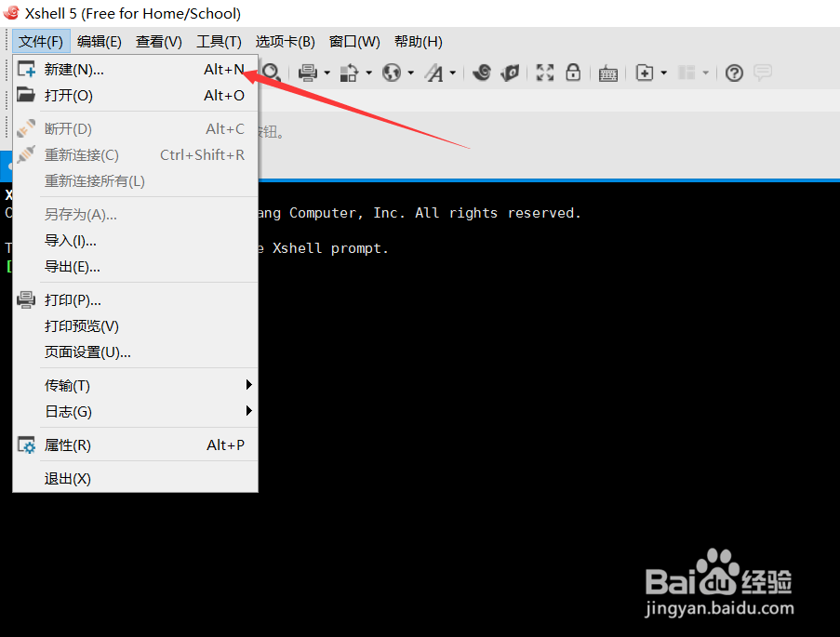Click the greyed layout arrangement icon
This screenshot has height=637, width=840.
point(687,73)
